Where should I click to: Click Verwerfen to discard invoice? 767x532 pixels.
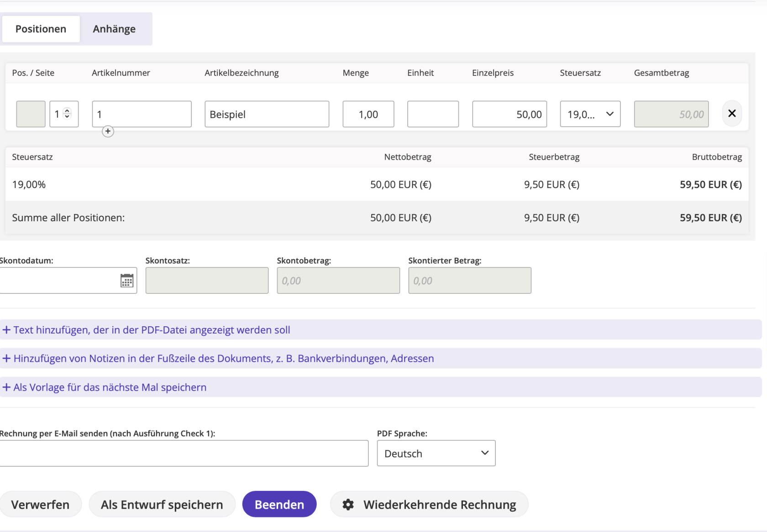coord(40,505)
